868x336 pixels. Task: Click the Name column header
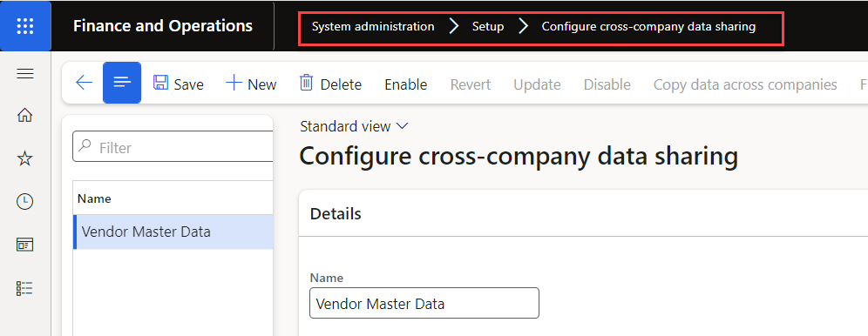point(94,198)
